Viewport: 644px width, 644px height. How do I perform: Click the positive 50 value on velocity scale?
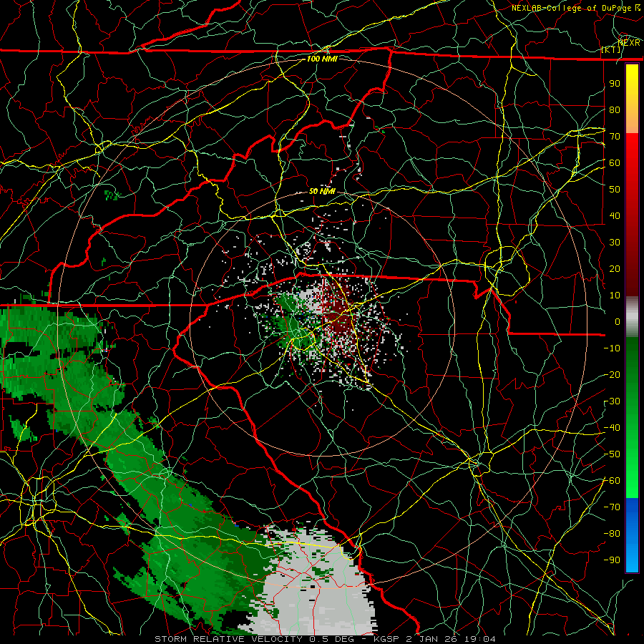pos(615,190)
